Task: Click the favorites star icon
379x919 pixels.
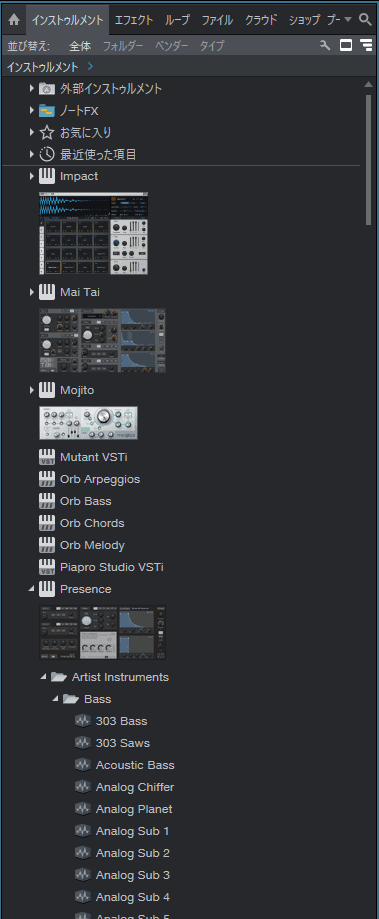Action: (x=47, y=132)
